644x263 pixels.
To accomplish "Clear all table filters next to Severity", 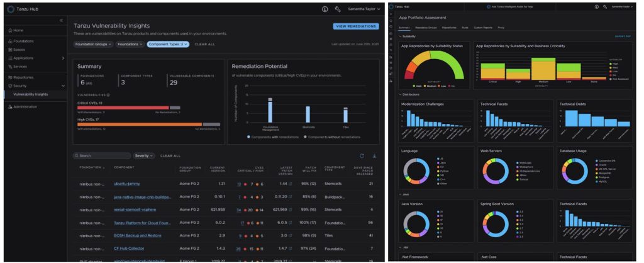I will pos(170,156).
